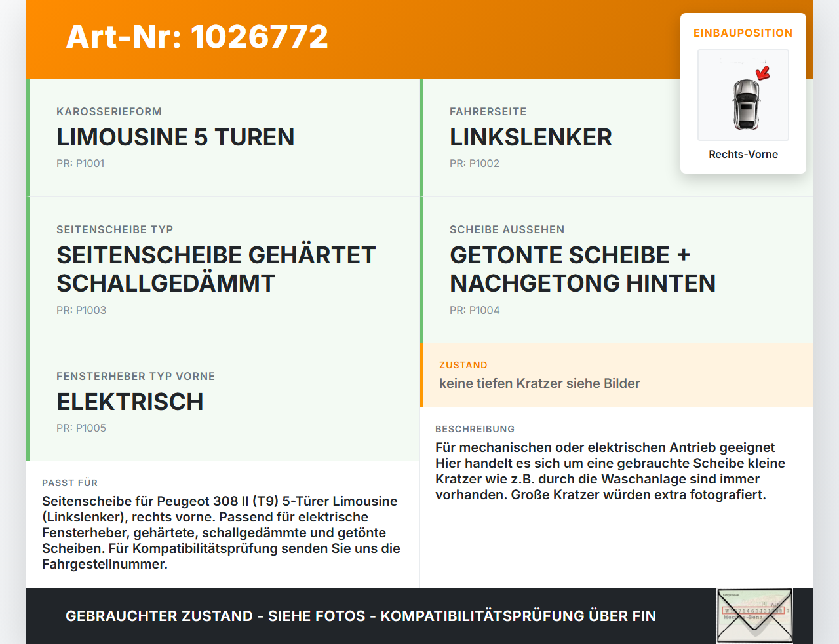The height and width of the screenshot is (644, 839).
Task: Select the PR: P1004 code
Action: click(475, 310)
